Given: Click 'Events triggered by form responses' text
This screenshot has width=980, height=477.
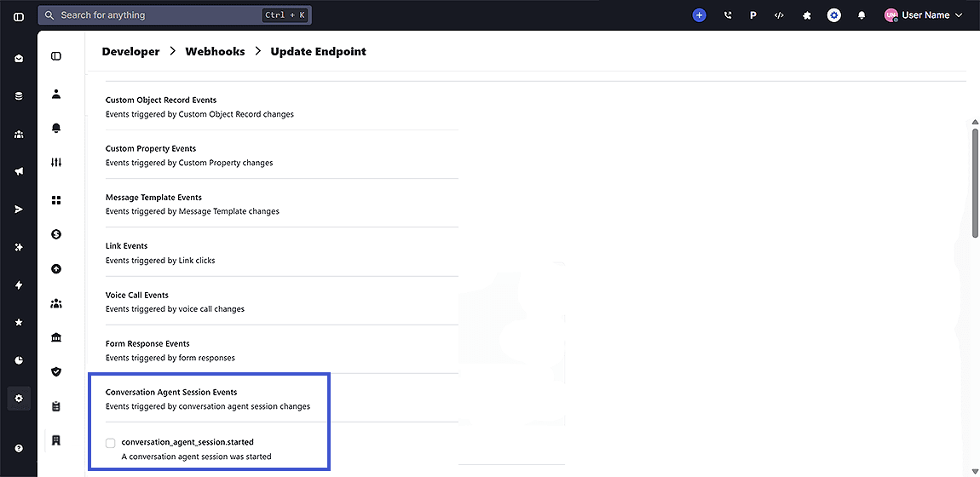Looking at the screenshot, I should 170,358.
